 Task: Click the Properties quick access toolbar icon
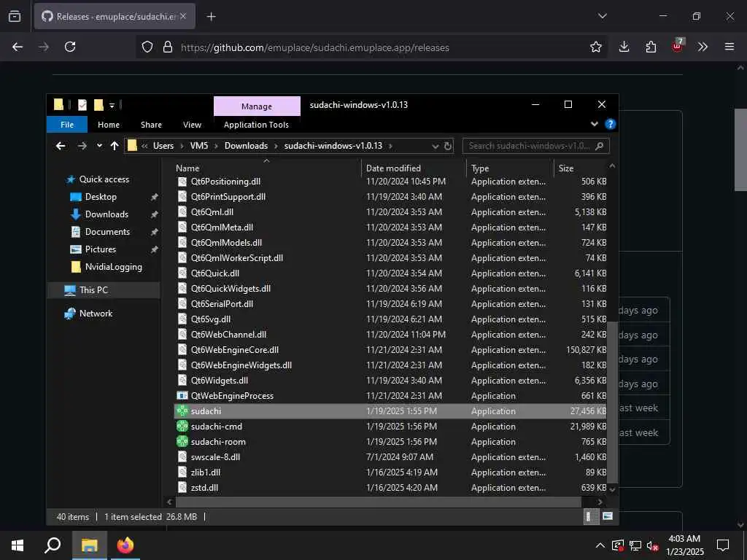(82, 105)
